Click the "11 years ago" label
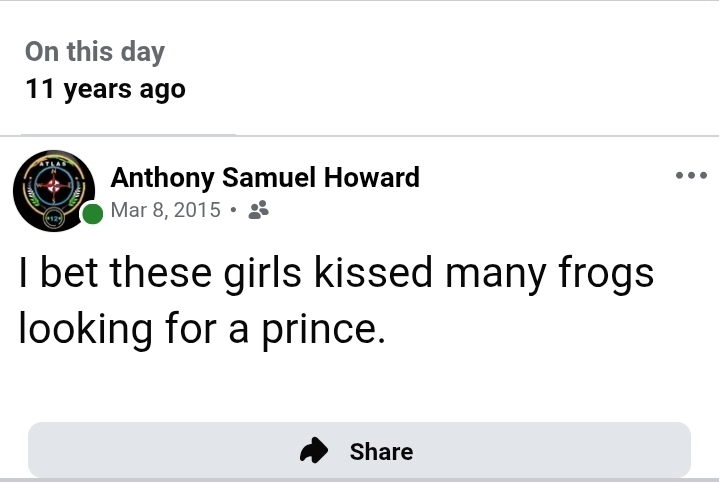Image resolution: width=720 pixels, height=482 pixels. pos(105,88)
